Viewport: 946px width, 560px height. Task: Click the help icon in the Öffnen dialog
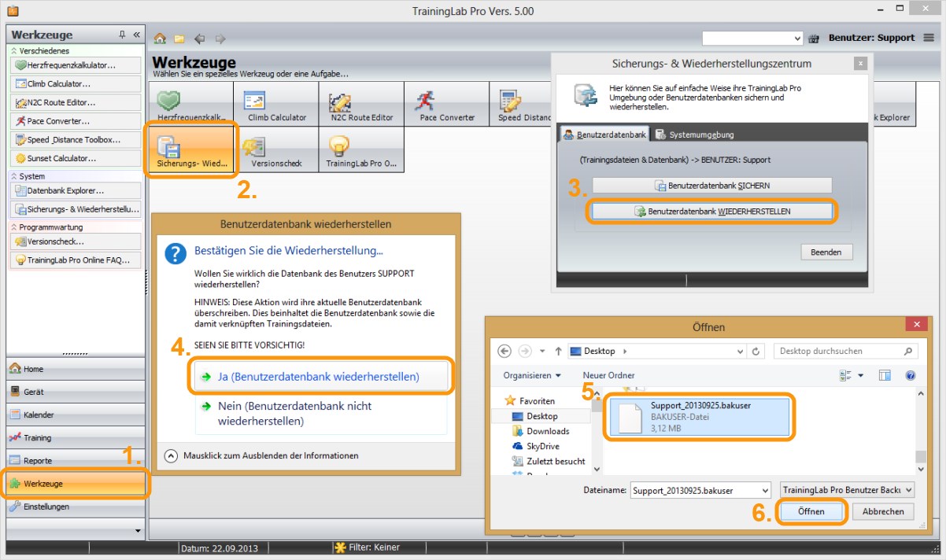pyautogui.click(x=911, y=376)
